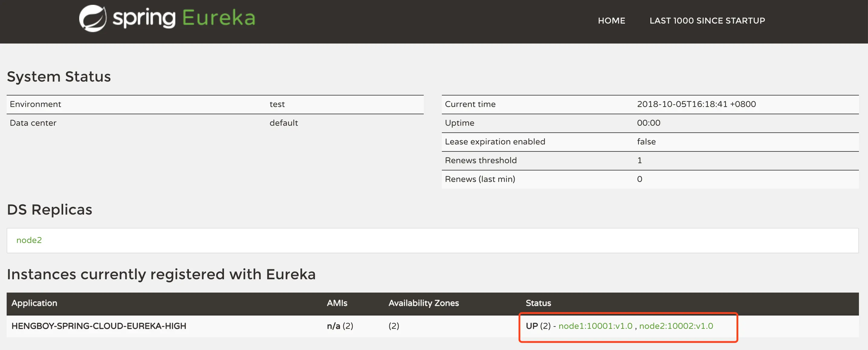Viewport: 868px width, 350px height.
Task: Click the AMIs column header
Action: 337,303
